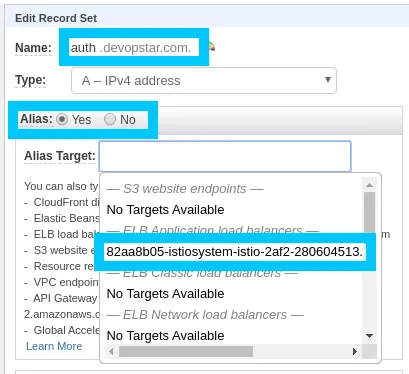Open the Learn More link
This screenshot has height=374, width=409.
click(54, 346)
